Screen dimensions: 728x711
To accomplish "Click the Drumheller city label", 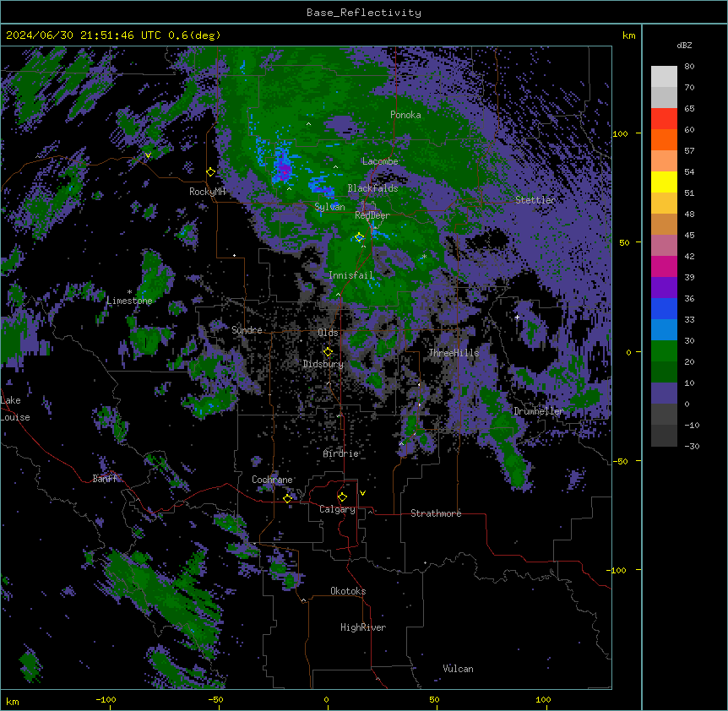I will 539,411.
